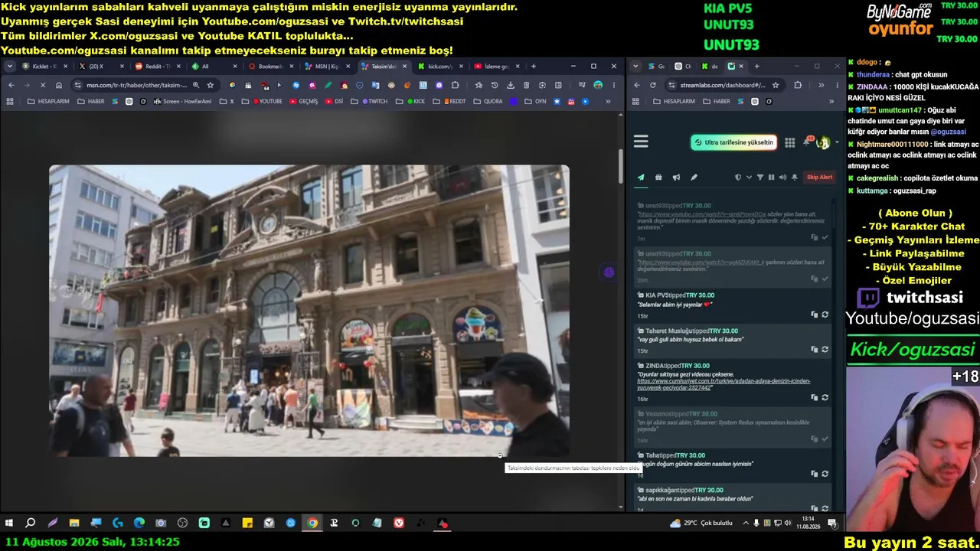Toggle the alert bell in the events toolbar
This screenshot has width=980, height=551.
(x=795, y=178)
